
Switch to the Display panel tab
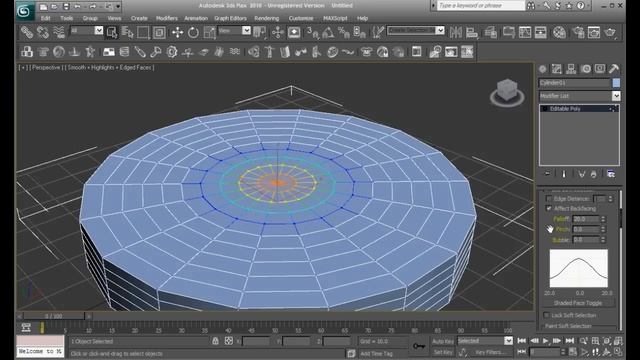tap(600, 69)
